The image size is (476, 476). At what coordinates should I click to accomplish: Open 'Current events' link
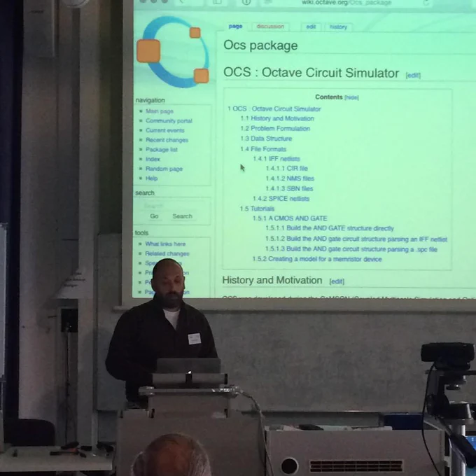164,130
